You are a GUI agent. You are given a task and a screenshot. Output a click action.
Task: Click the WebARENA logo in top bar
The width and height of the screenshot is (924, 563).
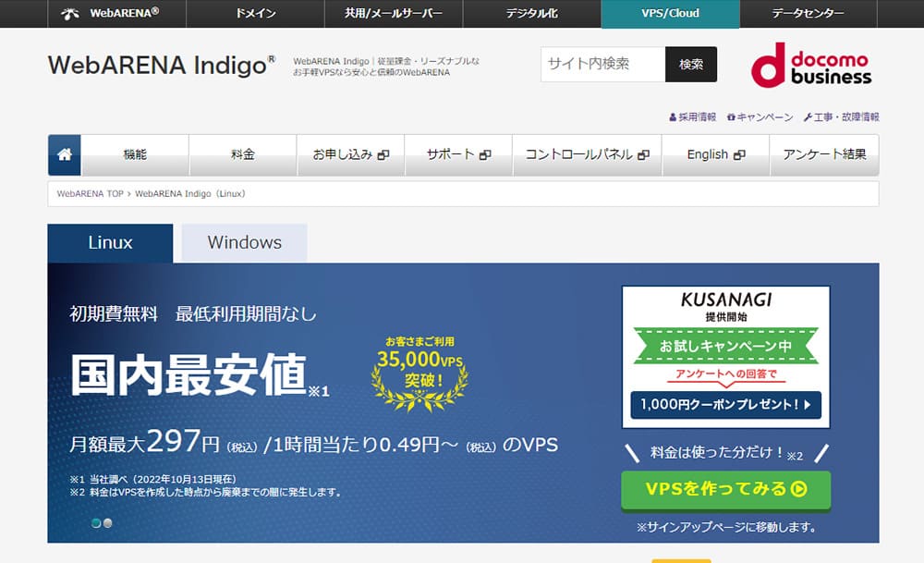(x=111, y=13)
